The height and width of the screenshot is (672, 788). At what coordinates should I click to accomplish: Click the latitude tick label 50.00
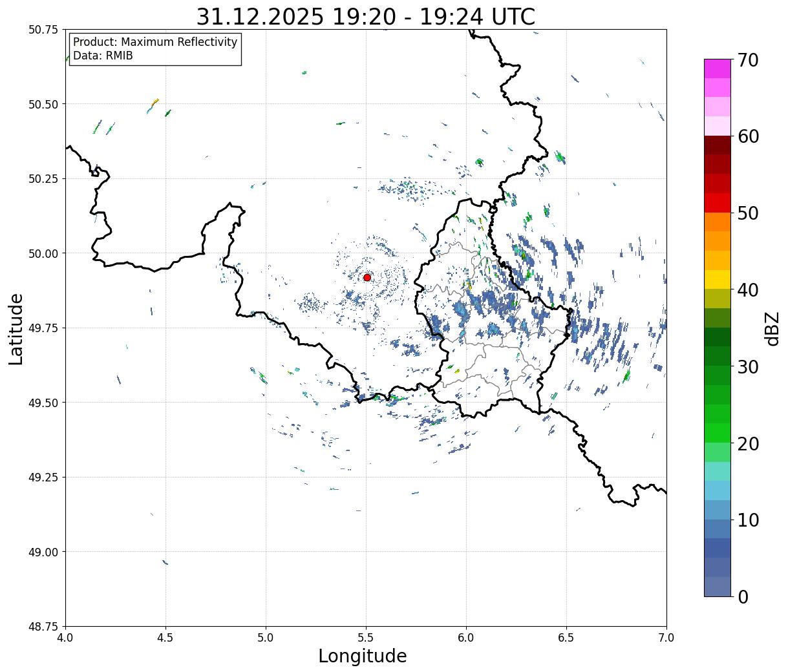click(43, 253)
